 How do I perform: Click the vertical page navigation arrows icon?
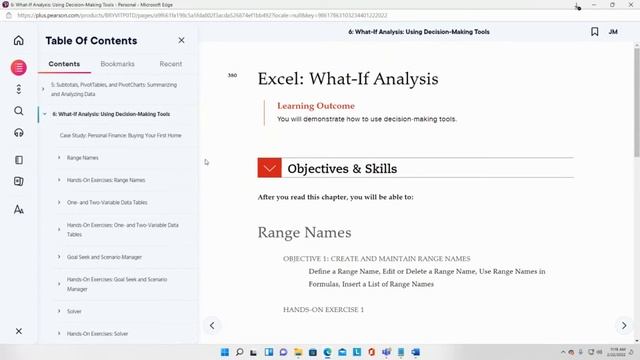point(19,89)
